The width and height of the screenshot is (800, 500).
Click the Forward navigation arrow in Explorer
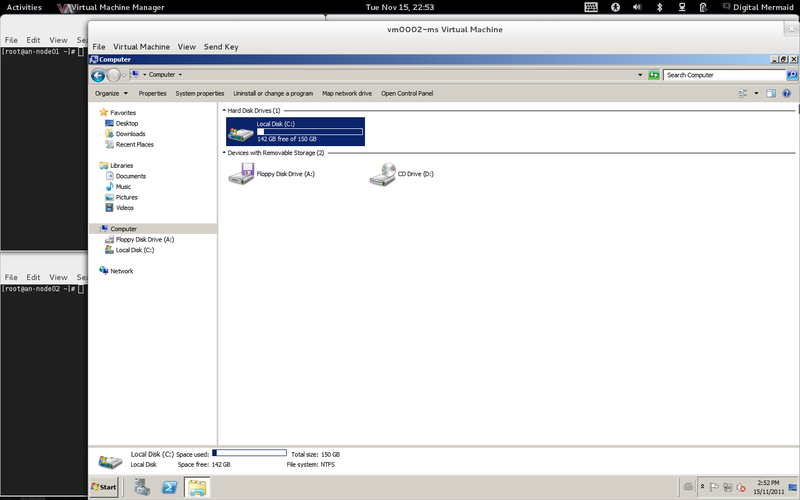coord(113,76)
